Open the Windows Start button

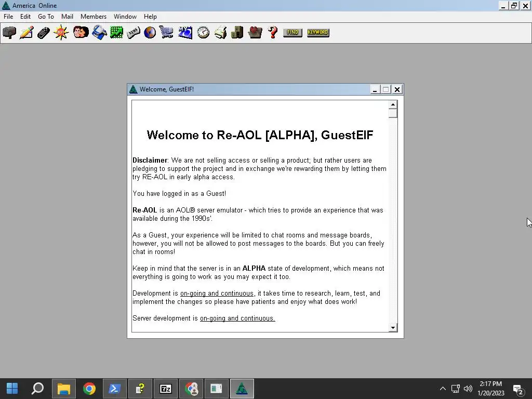(12, 389)
